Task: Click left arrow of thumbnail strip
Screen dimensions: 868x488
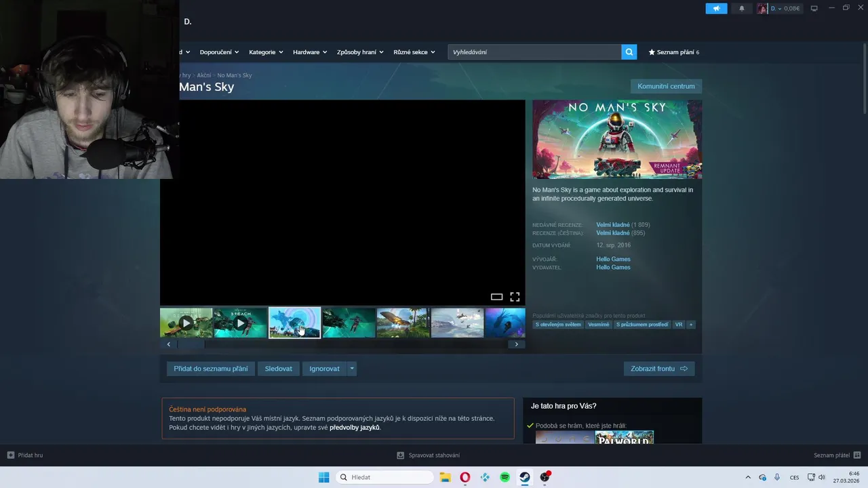Action: 169,344
